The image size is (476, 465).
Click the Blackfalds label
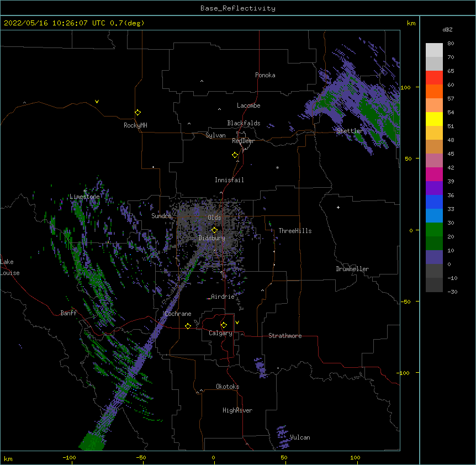pos(244,123)
